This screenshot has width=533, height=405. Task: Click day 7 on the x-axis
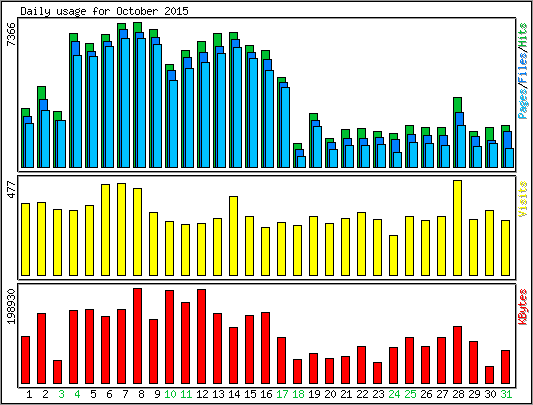click(x=125, y=394)
